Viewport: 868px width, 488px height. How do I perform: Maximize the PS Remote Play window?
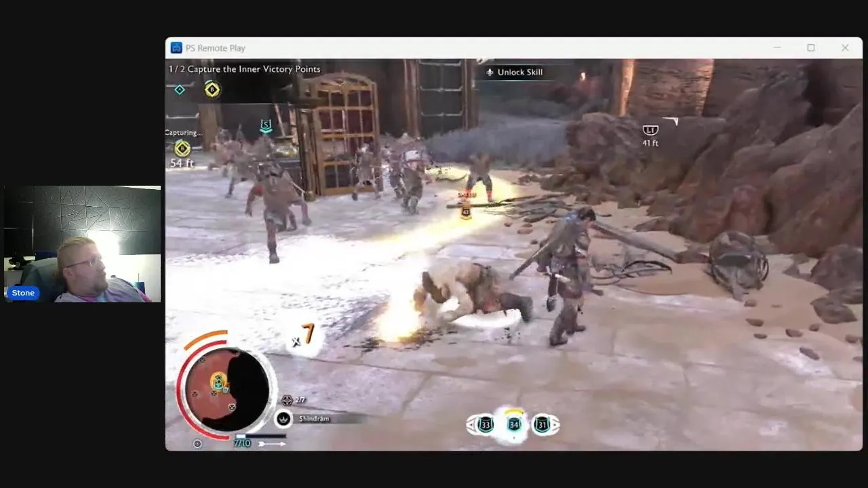(x=810, y=47)
